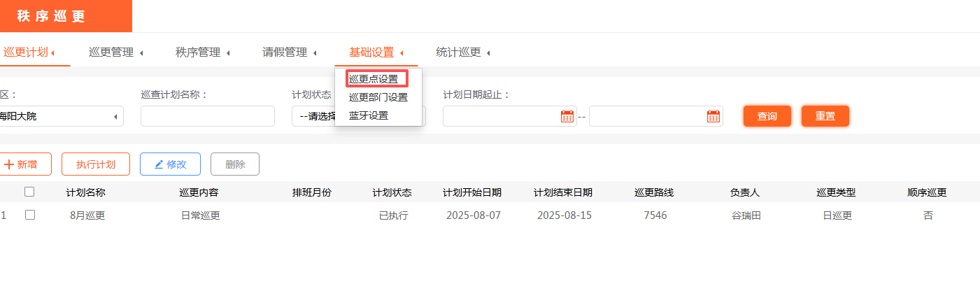Image resolution: width=980 pixels, height=298 pixels.
Task: Click the 删除 delete button
Action: click(x=235, y=164)
